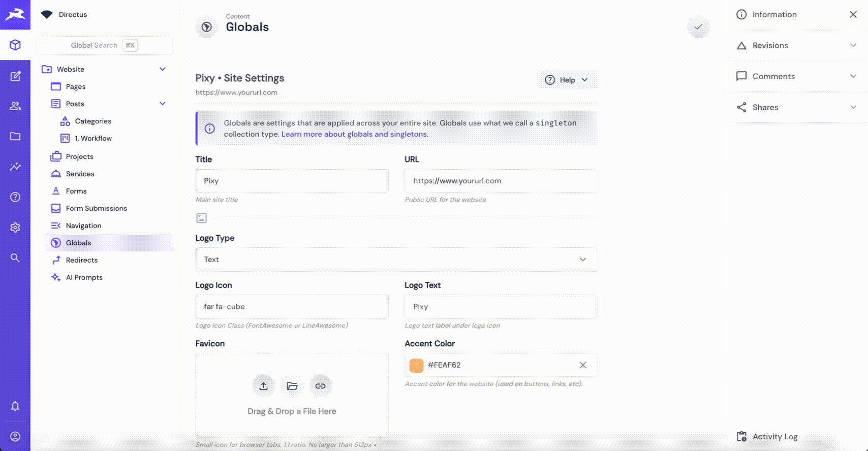
Task: Collapse the Website folder chevron
Action: point(163,69)
